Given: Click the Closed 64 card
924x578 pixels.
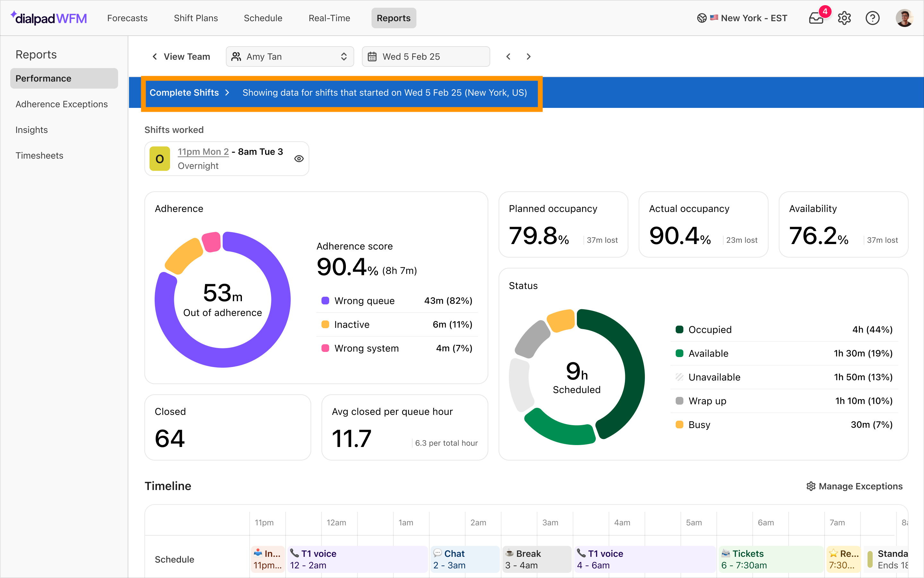Looking at the screenshot, I should (x=227, y=427).
